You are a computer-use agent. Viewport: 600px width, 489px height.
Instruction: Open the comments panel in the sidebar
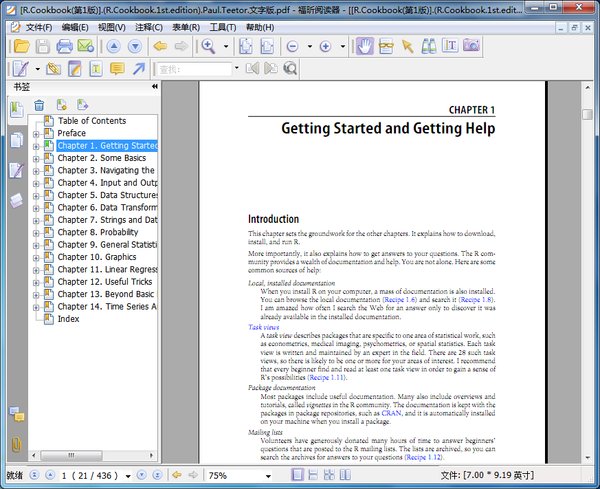16,414
